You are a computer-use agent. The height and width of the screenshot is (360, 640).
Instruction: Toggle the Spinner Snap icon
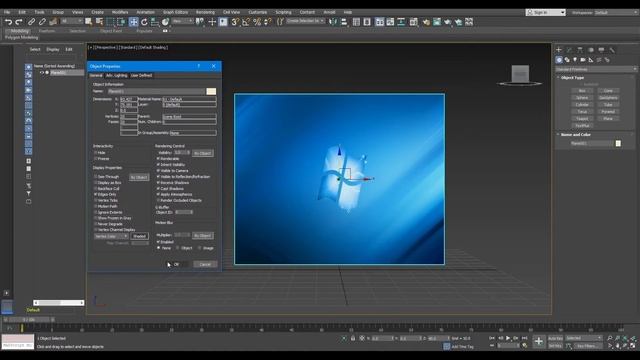[268, 22]
